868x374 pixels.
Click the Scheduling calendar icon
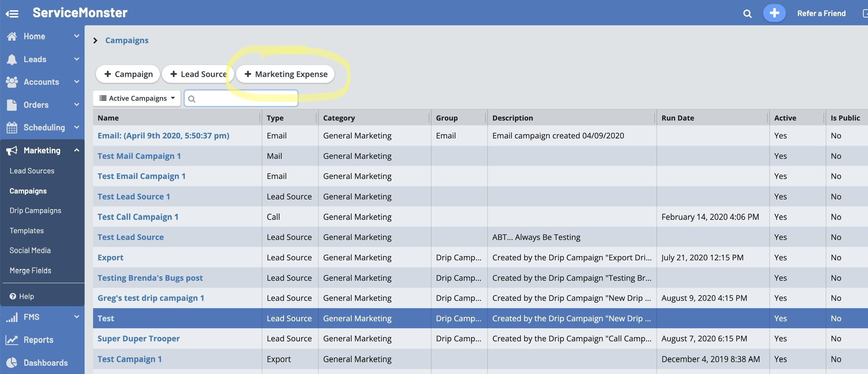tap(12, 128)
